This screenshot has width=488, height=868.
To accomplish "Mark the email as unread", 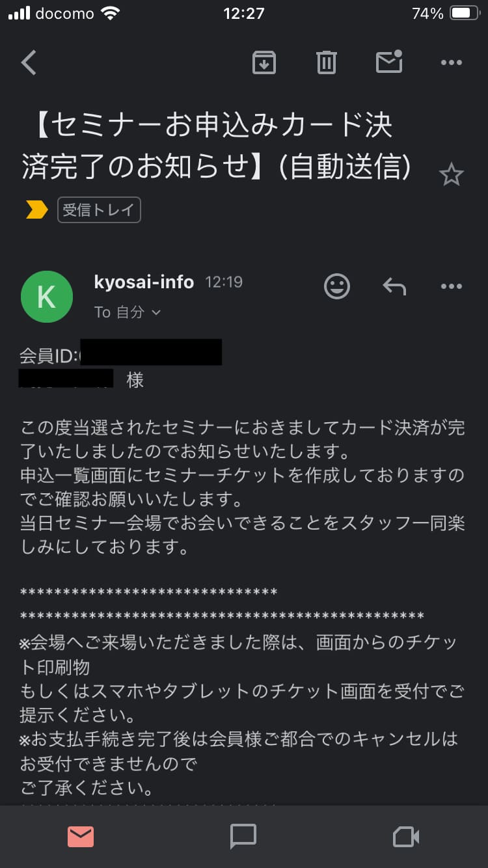I will point(389,62).
